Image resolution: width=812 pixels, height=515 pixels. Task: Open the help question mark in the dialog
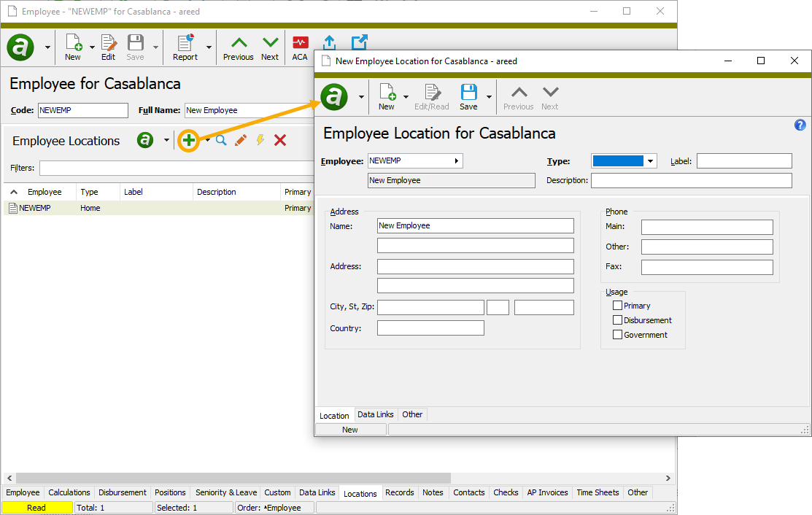[800, 125]
